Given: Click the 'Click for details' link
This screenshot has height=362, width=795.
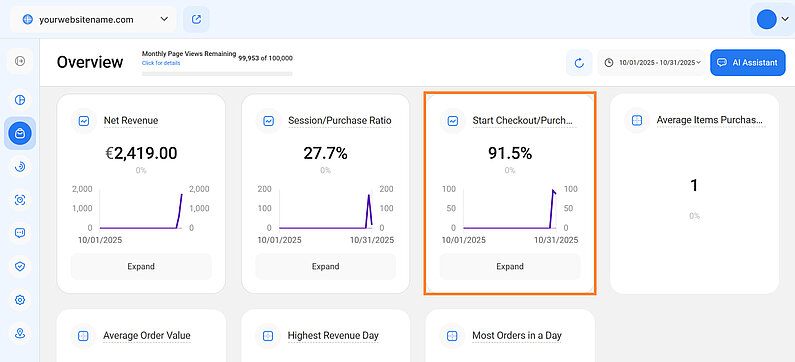Looking at the screenshot, I should coord(161,63).
